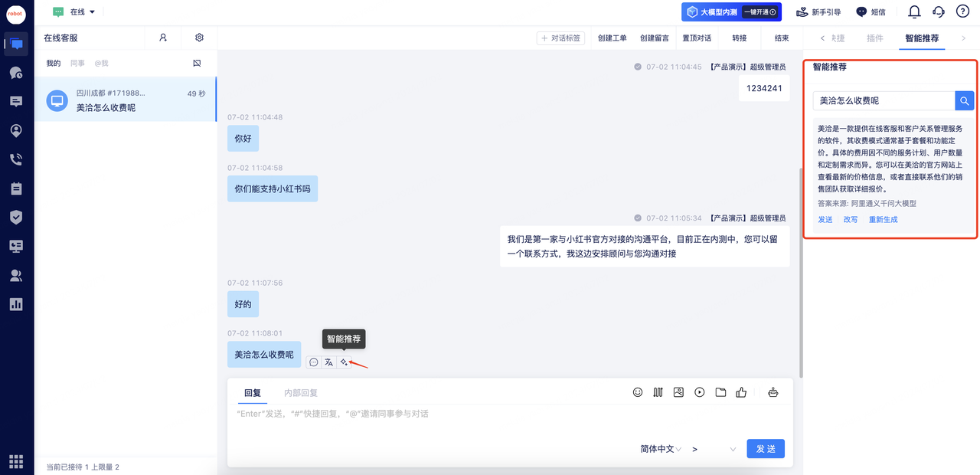Image resolution: width=980 pixels, height=475 pixels.
Task: Select the 内部回复 tab
Action: (301, 393)
